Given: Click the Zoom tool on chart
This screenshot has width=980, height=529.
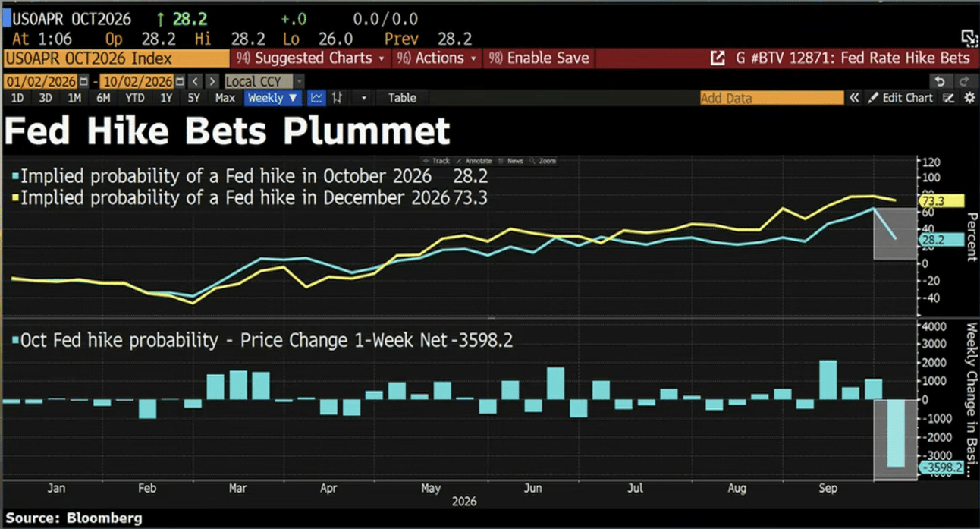Looking at the screenshot, I should coord(543,161).
